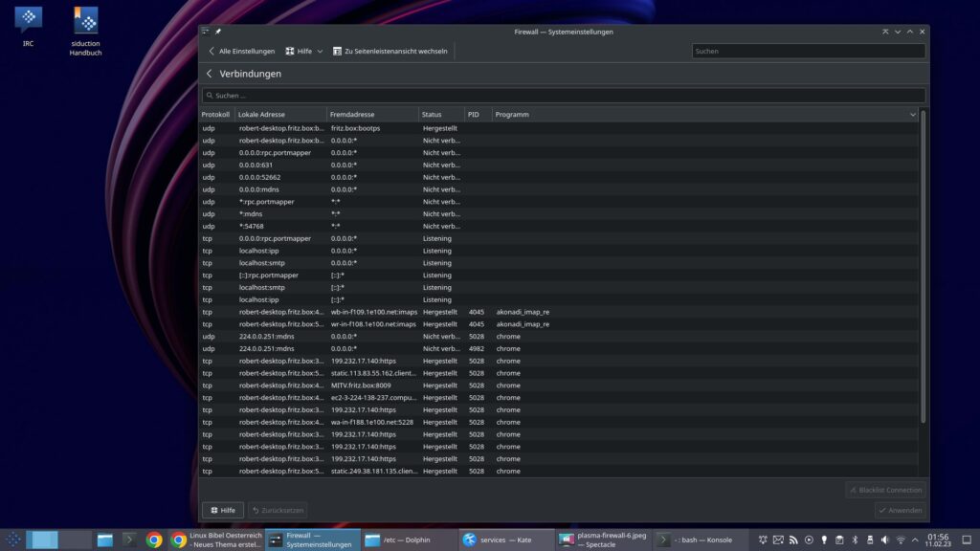Switch to the first virtual desktop in pager

(x=42, y=540)
